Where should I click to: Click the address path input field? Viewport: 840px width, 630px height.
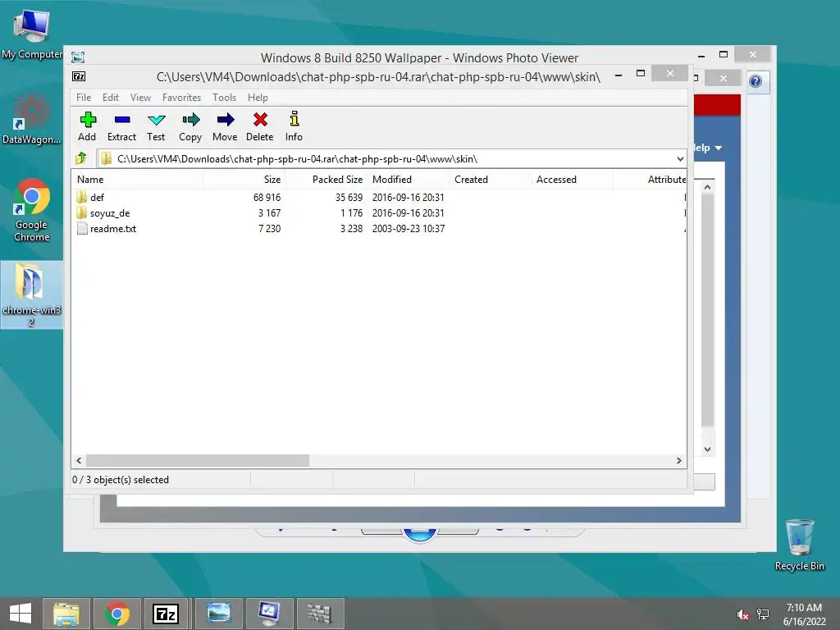pos(391,158)
